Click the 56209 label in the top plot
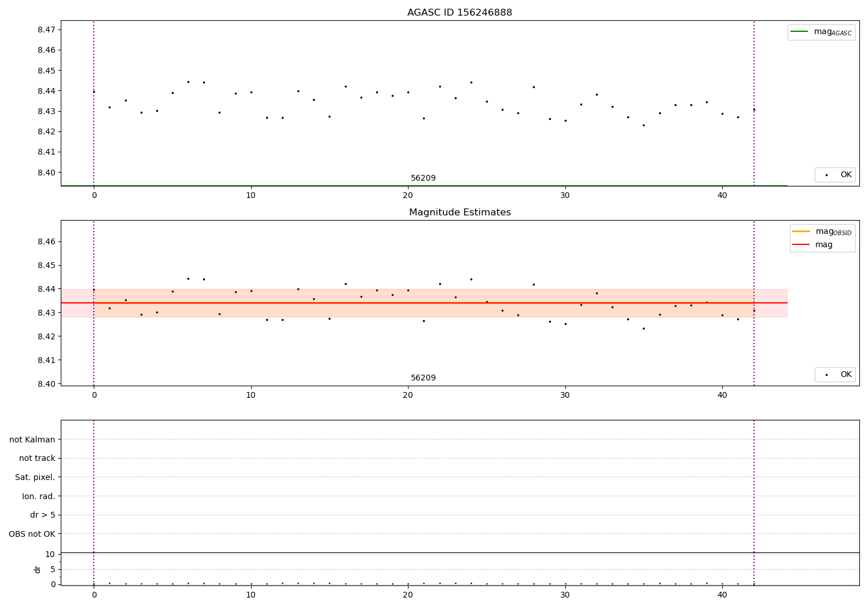868x608 pixels. 423,178
